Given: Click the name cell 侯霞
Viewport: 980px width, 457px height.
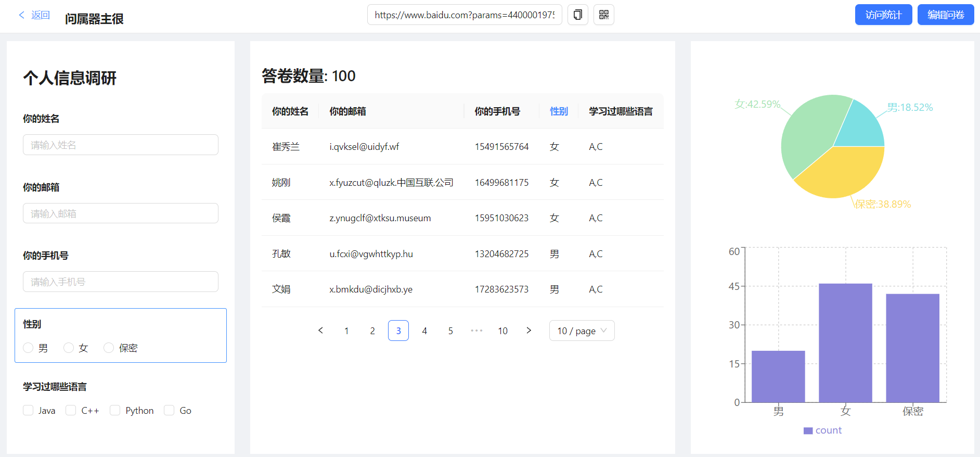Looking at the screenshot, I should pyautogui.click(x=281, y=218).
